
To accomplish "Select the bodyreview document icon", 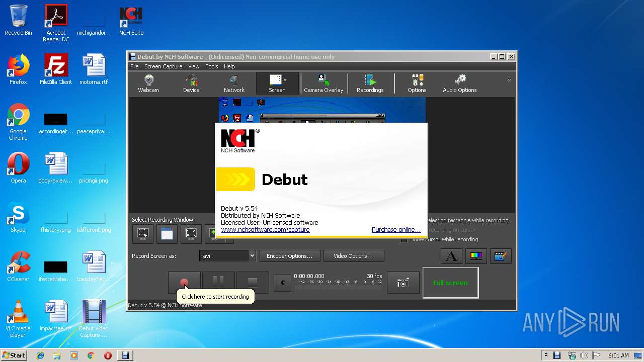I will (56, 168).
